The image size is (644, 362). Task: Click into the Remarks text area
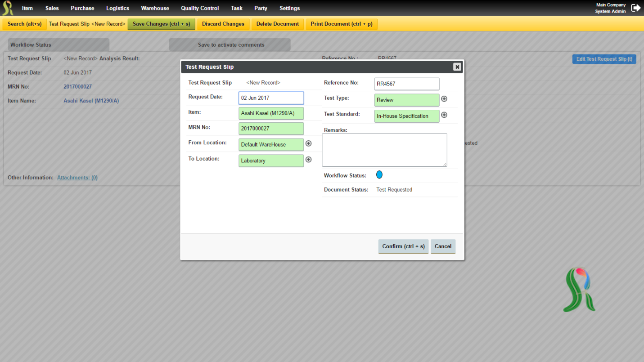[x=384, y=150]
